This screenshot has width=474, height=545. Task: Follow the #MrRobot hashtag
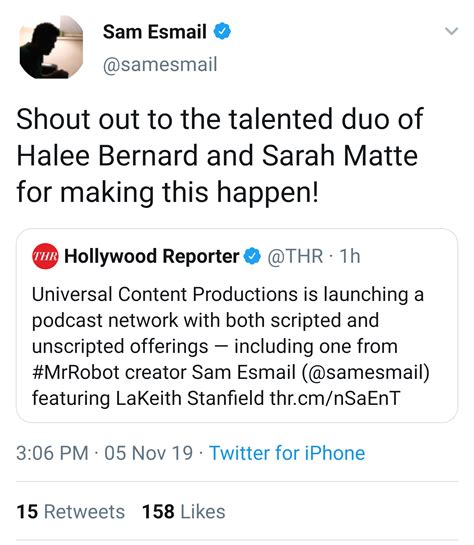pyautogui.click(x=76, y=372)
